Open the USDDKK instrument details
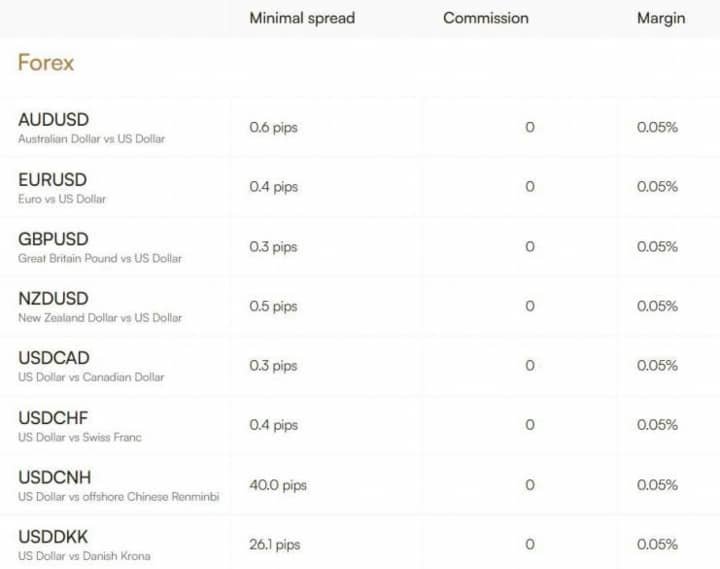The image size is (720, 569). tap(53, 536)
